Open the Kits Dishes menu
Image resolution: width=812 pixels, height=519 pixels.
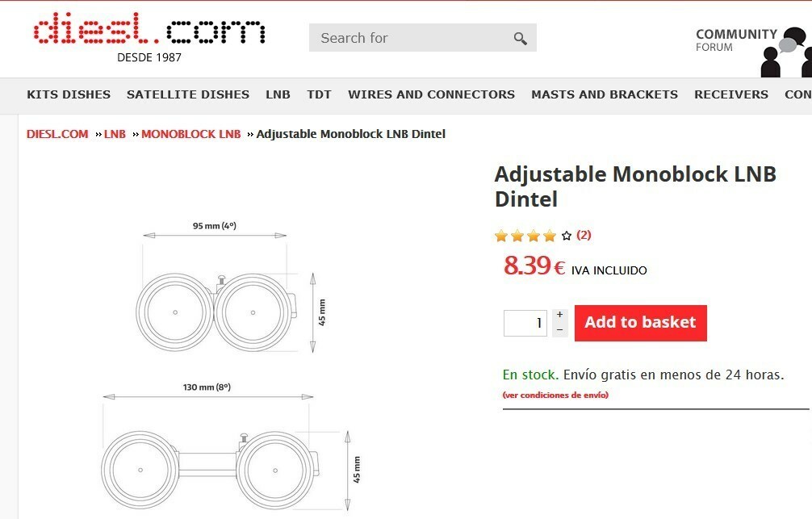pyautogui.click(x=69, y=94)
